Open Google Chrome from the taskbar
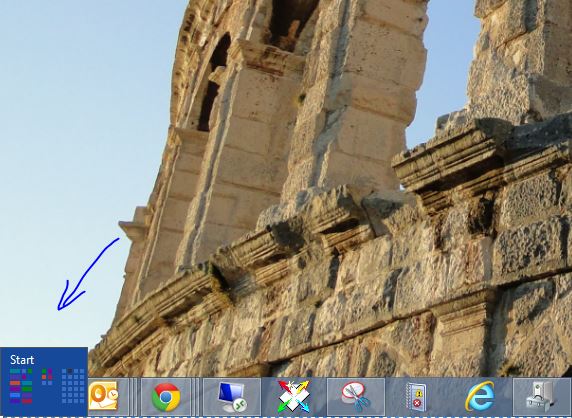 (x=166, y=397)
